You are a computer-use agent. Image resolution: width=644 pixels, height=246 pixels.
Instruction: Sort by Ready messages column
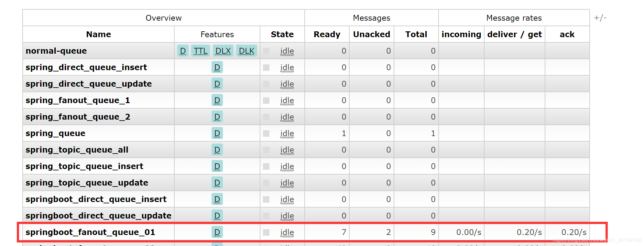[327, 34]
